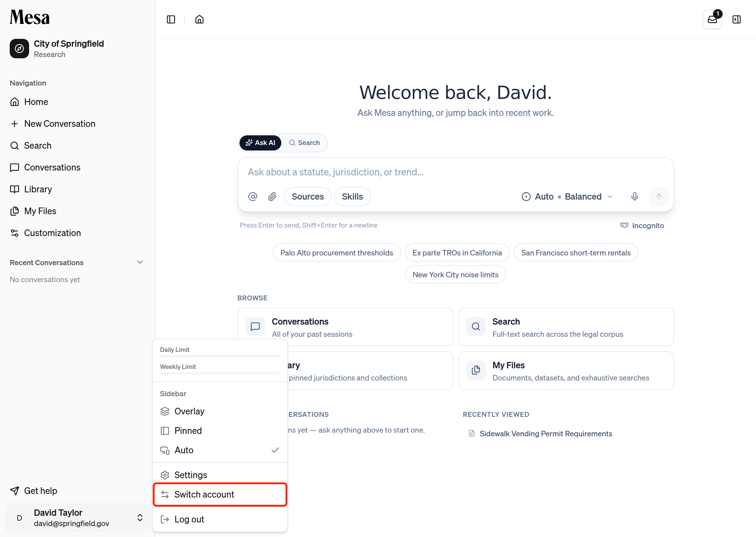Click the Settings gear icon

coord(165,475)
